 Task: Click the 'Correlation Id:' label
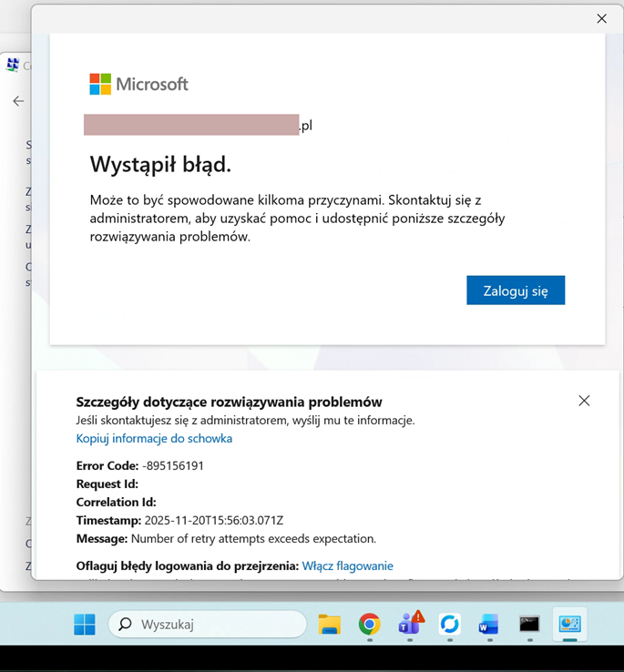click(x=117, y=503)
